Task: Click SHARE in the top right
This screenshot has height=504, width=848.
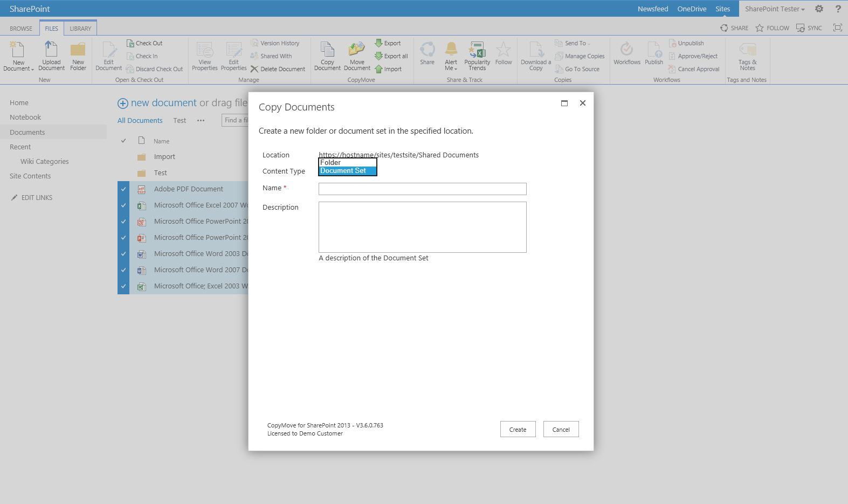Action: [x=734, y=28]
